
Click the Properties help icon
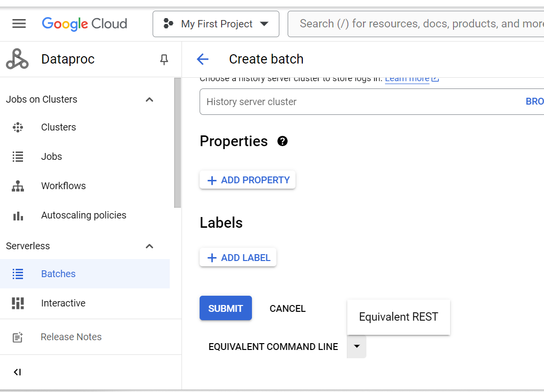[x=282, y=141]
